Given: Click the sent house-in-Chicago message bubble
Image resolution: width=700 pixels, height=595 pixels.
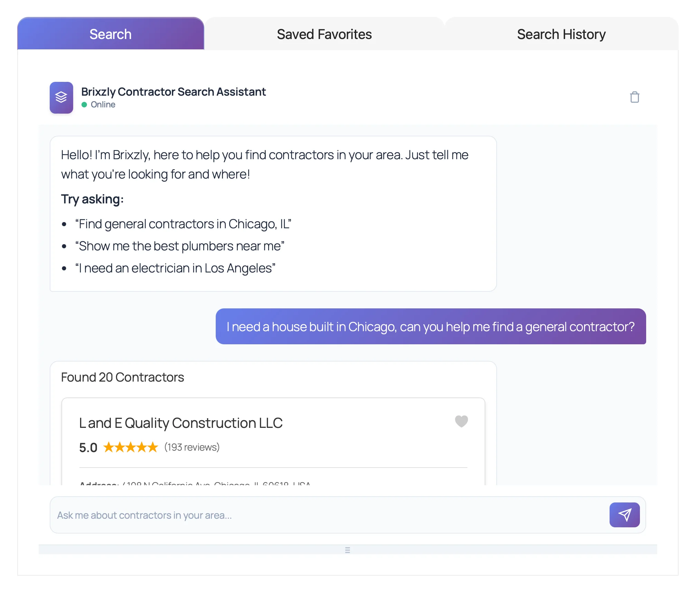Looking at the screenshot, I should (x=430, y=326).
